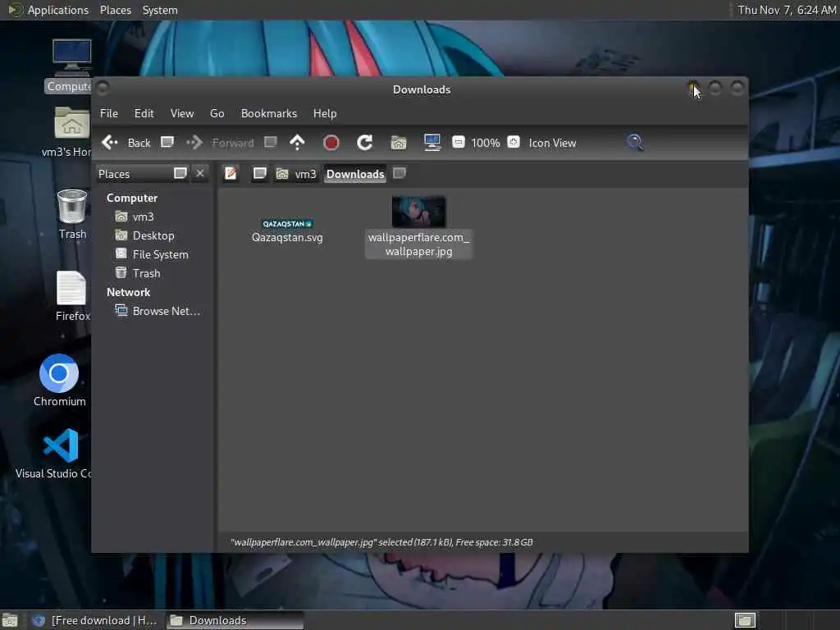Click the Back navigation arrow
Image resolution: width=840 pixels, height=630 pixels.
[110, 143]
